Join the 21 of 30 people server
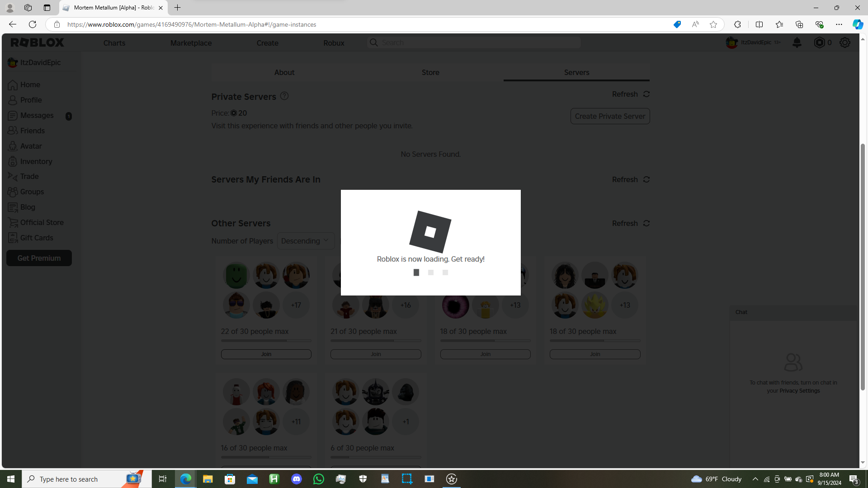This screenshot has width=868, height=488. 376,354
